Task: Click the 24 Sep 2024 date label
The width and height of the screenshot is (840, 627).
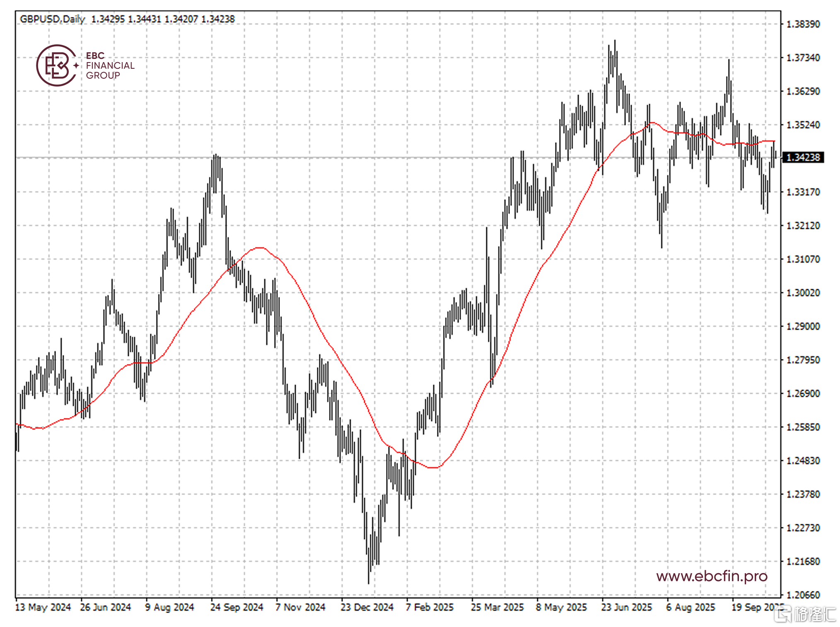Action: 237,607
